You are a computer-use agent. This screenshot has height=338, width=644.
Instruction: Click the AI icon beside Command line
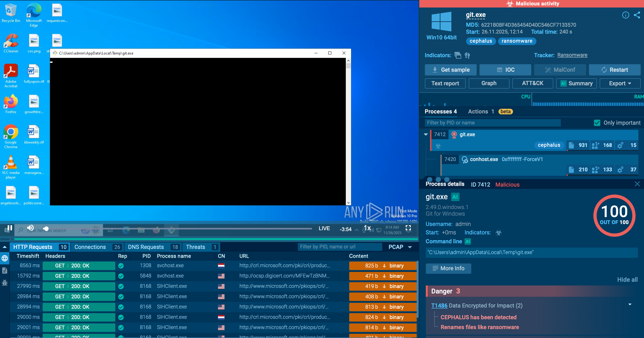point(468,241)
